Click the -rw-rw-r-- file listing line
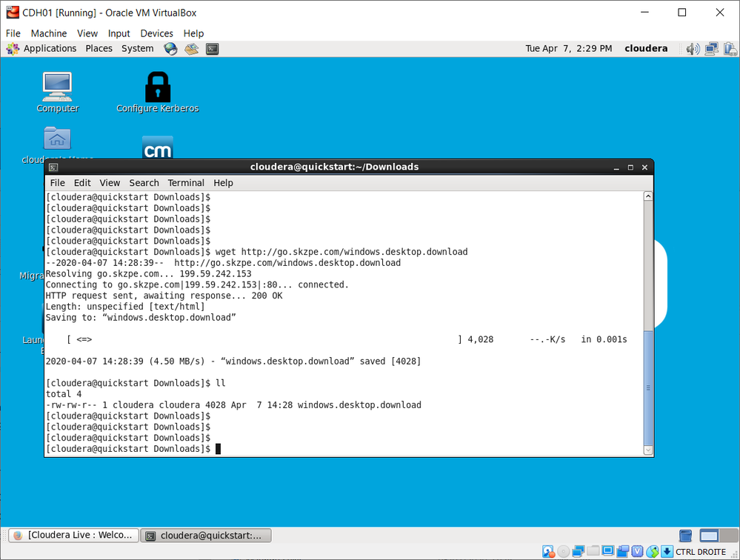 click(x=233, y=405)
